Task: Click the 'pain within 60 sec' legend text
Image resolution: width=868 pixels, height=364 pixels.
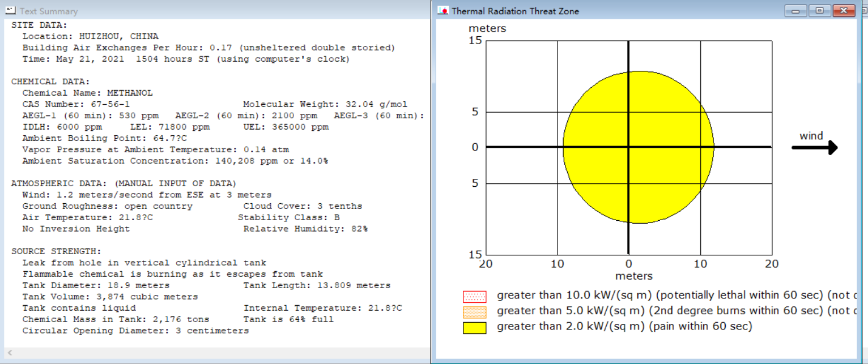Action: 700,327
